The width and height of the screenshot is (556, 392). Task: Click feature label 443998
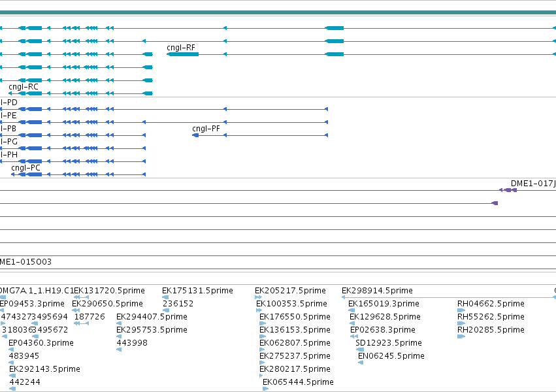coord(132,343)
